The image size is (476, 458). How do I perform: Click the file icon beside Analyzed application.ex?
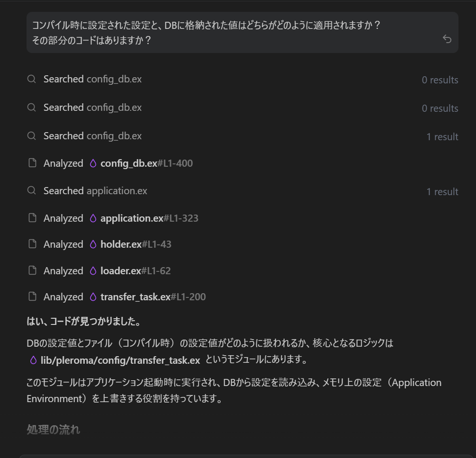point(32,218)
